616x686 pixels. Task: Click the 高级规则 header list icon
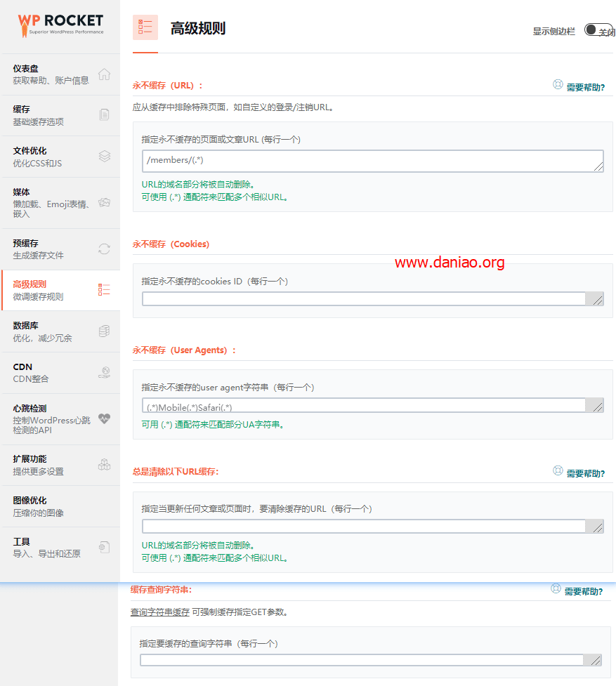click(145, 27)
